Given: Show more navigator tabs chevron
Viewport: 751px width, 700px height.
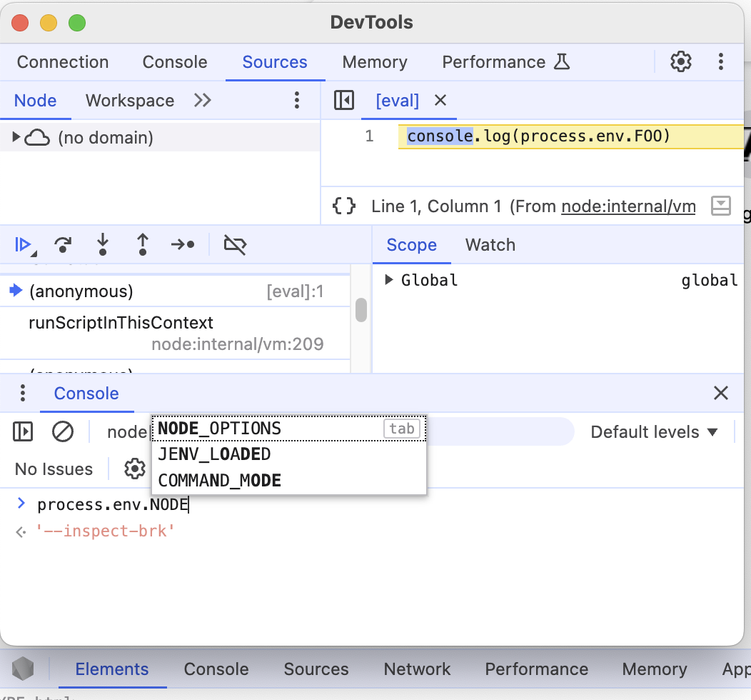Looking at the screenshot, I should coord(203,101).
